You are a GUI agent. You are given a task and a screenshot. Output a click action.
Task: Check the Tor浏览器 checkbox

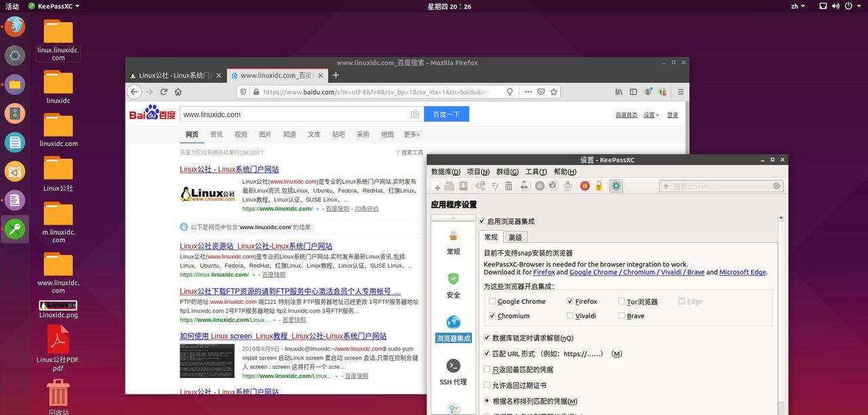click(621, 301)
